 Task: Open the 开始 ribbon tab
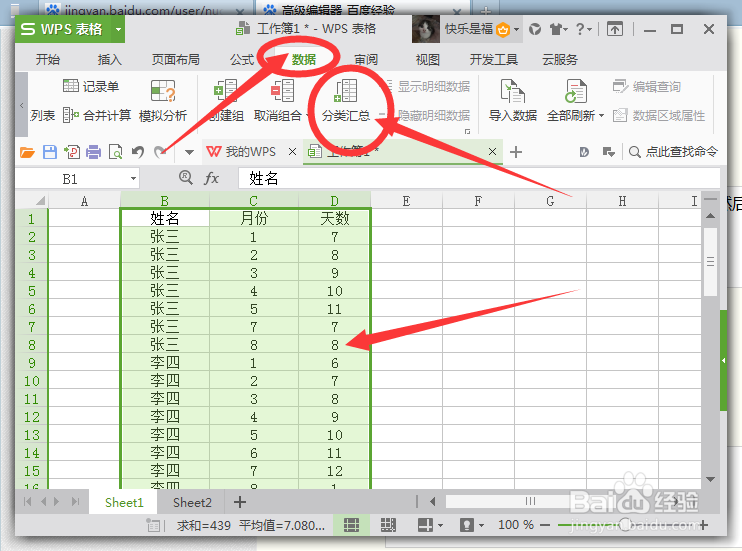(48, 59)
